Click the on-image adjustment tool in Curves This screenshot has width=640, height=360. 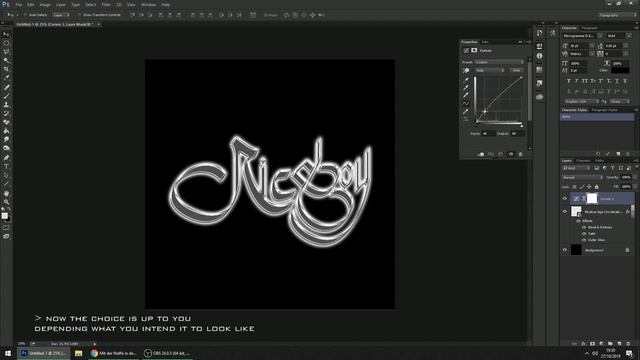pyautogui.click(x=466, y=71)
